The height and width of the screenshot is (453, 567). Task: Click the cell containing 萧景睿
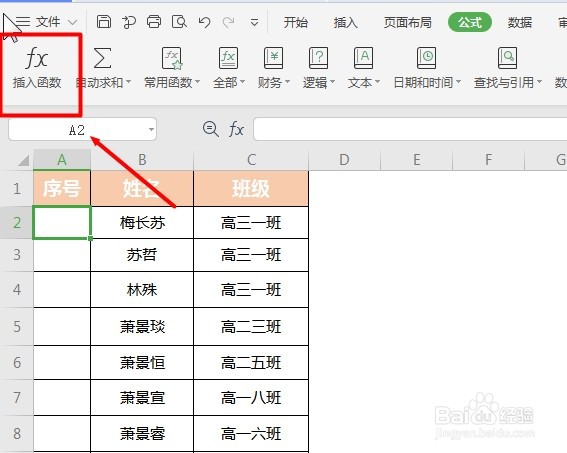(x=142, y=433)
